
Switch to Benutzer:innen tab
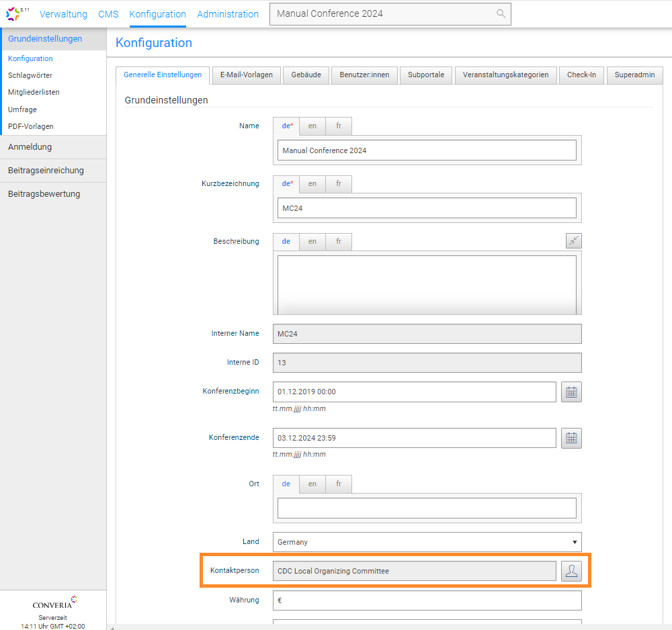[x=364, y=75]
